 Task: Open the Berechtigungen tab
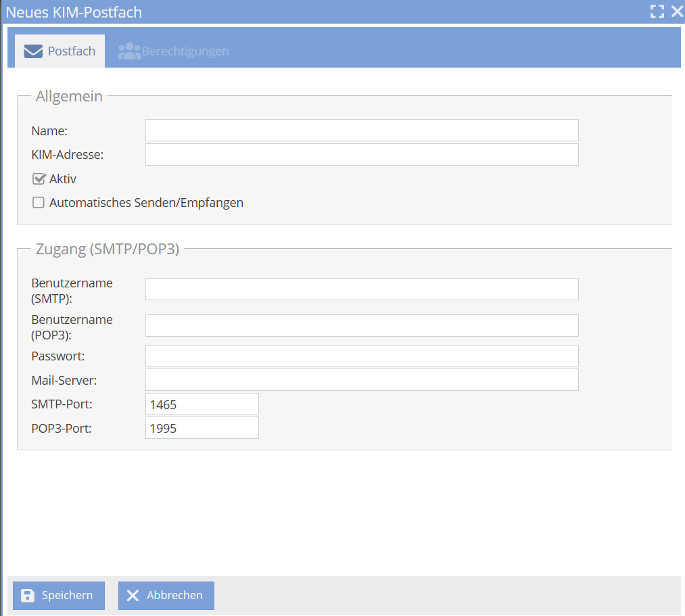coord(173,51)
